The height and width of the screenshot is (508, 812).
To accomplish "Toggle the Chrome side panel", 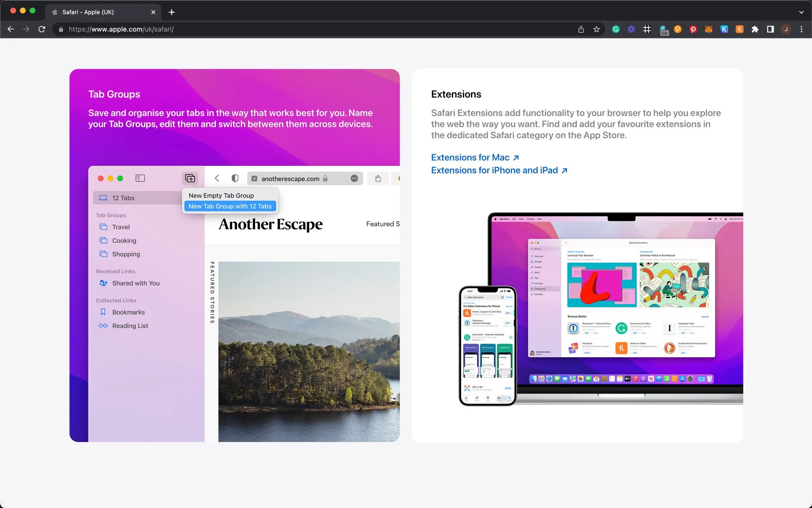I will point(770,29).
